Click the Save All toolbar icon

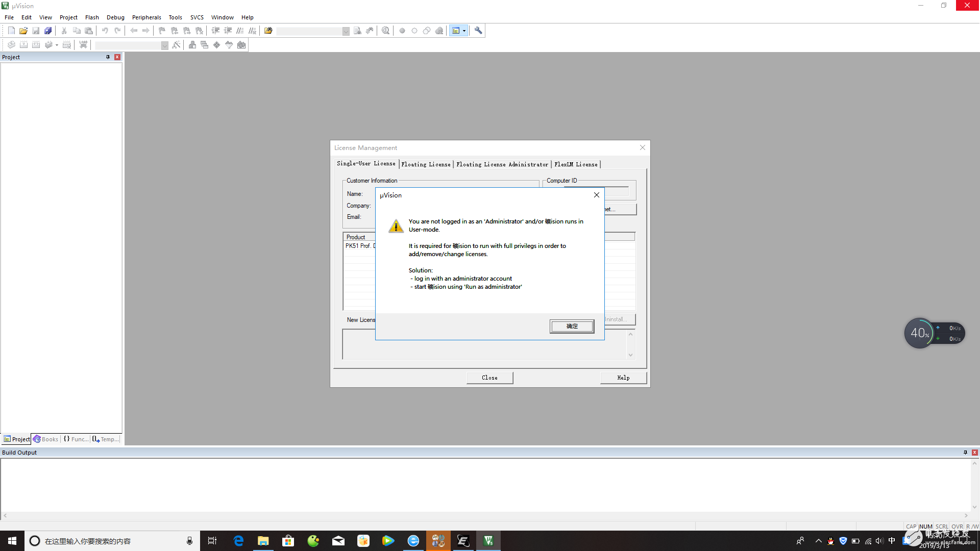point(48,31)
